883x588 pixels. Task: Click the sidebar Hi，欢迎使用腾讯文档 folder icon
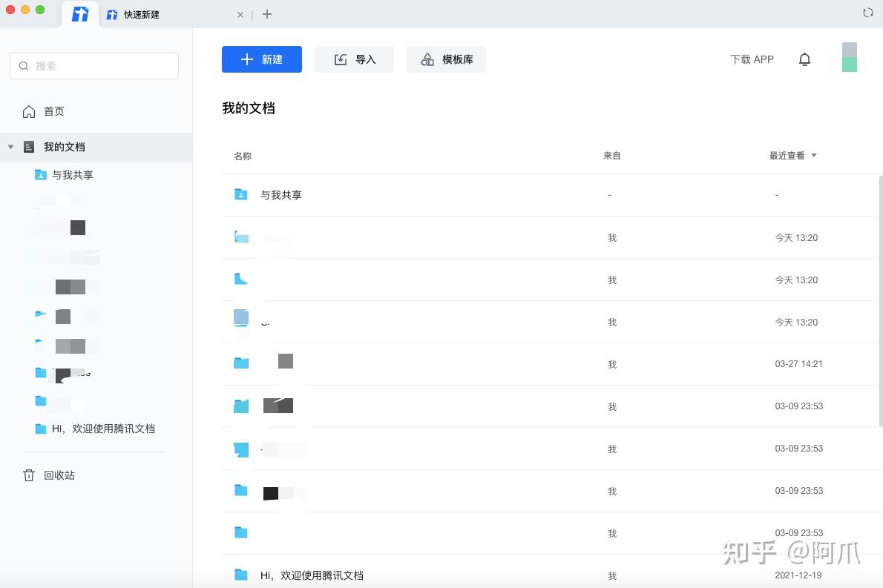pyautogui.click(x=41, y=429)
